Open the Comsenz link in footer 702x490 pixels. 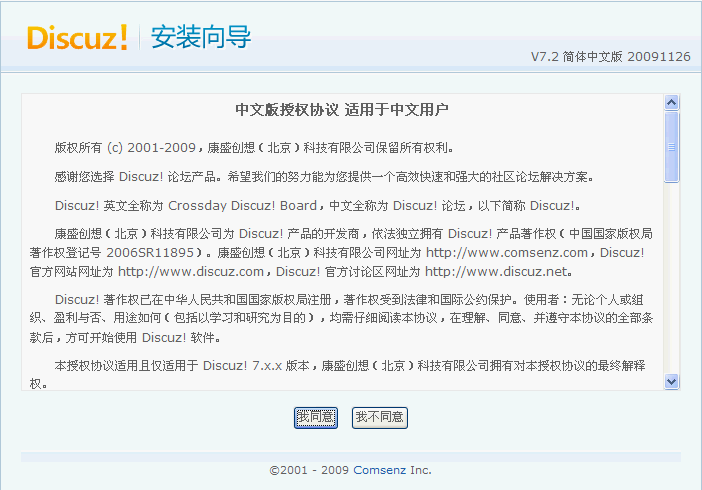(x=380, y=470)
